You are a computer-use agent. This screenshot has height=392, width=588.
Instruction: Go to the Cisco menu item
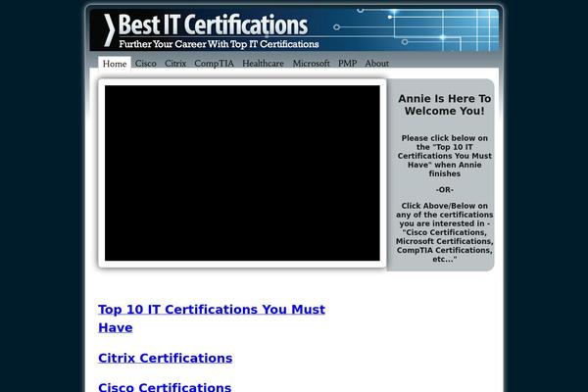tap(145, 64)
